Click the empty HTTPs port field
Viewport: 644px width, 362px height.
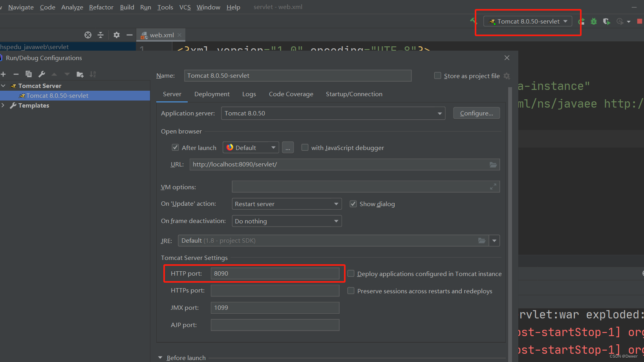click(x=275, y=291)
